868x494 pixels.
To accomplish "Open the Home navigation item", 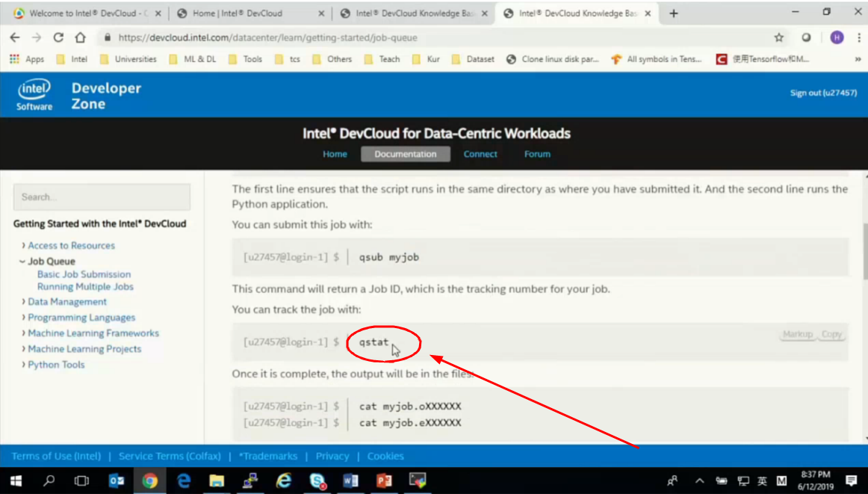I will [x=335, y=154].
